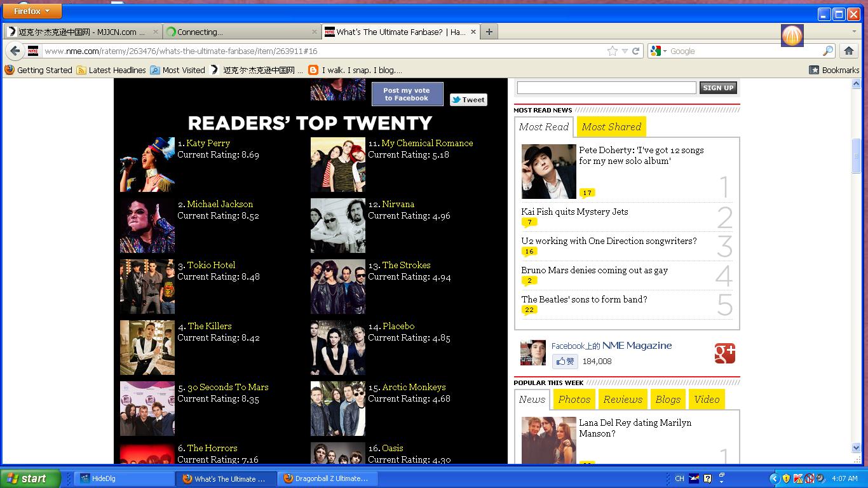Viewport: 868px width, 488px height.
Task: Switch to the Most Shared tab
Action: pyautogui.click(x=611, y=126)
